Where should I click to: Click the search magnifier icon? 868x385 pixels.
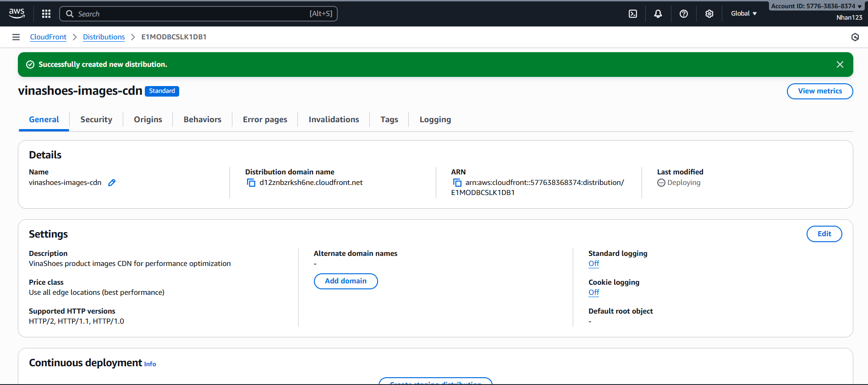click(70, 14)
